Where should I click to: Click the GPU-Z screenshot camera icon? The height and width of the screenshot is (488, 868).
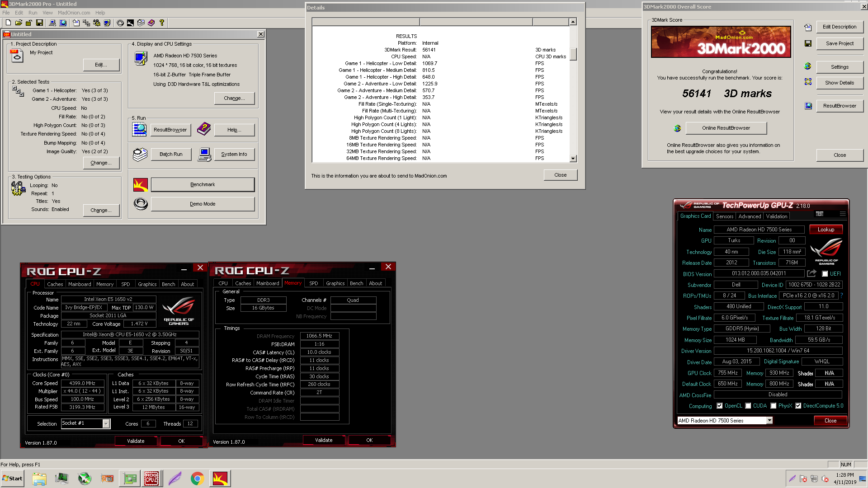(820, 214)
